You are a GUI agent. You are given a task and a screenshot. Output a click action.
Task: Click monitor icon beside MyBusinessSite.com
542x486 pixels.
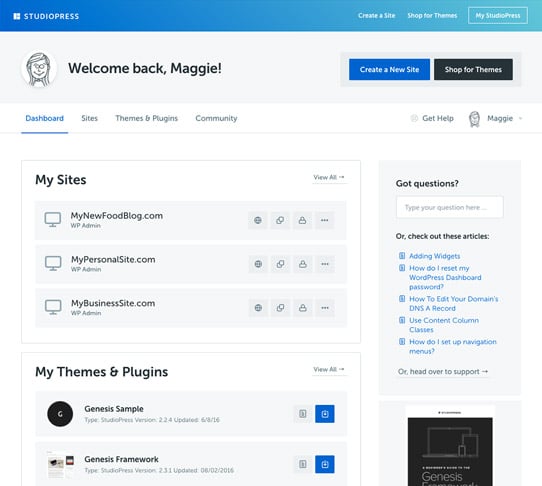pos(53,307)
